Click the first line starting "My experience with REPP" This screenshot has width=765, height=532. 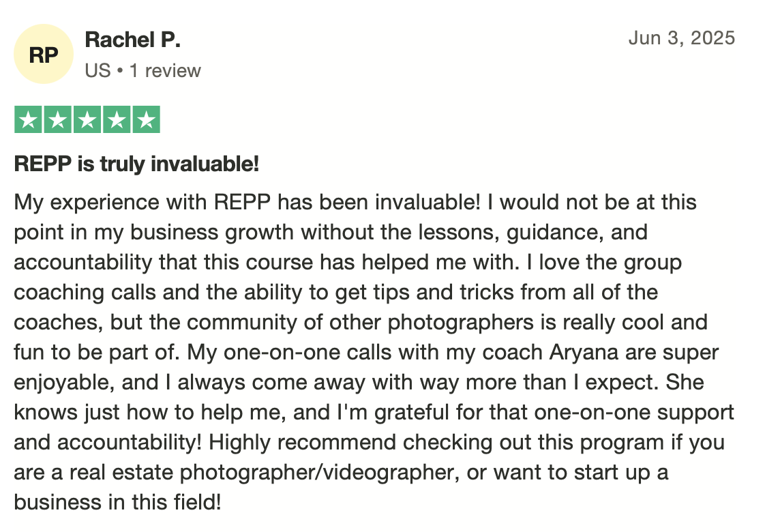355,203
